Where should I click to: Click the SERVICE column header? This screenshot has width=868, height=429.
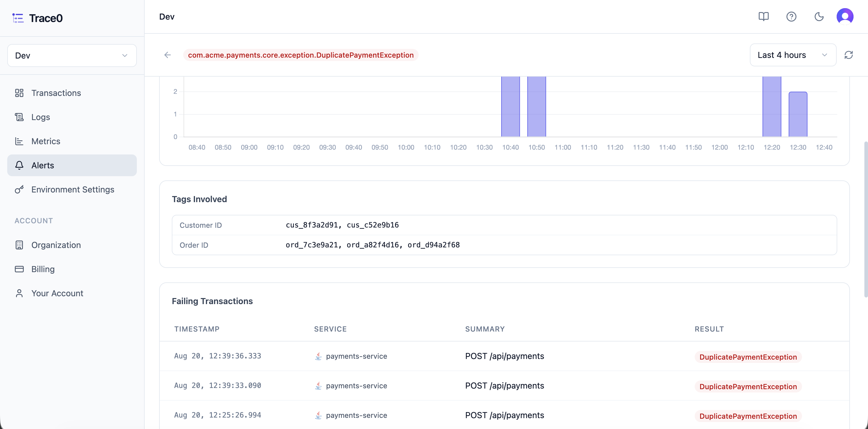[x=330, y=329]
